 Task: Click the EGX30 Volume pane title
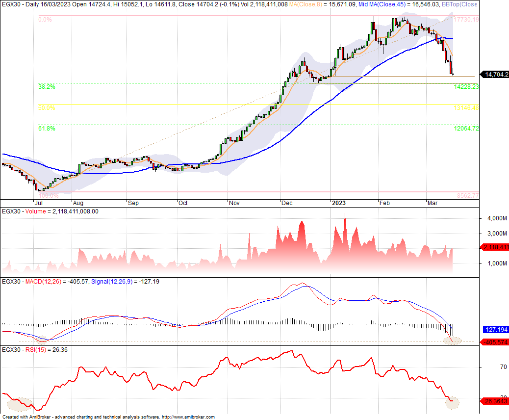[50, 211]
